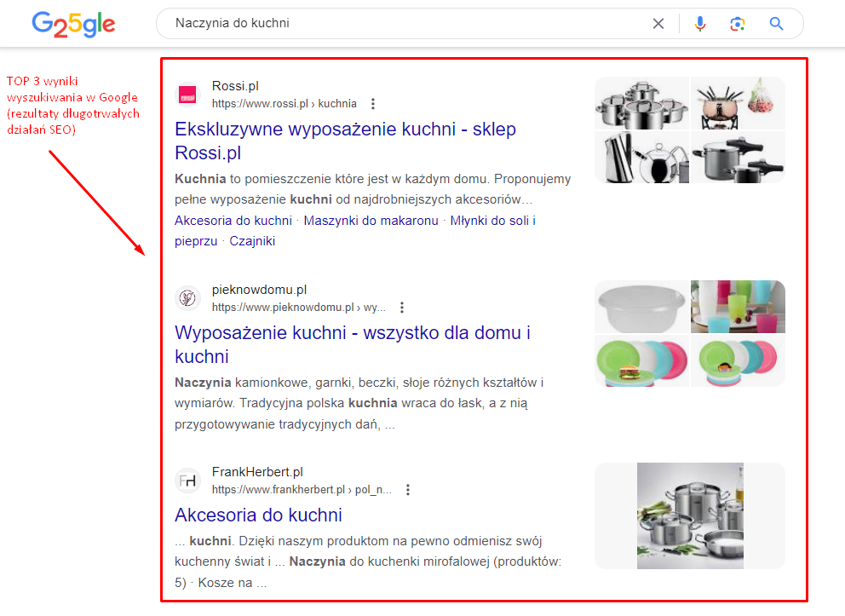This screenshot has width=845, height=616.
Task: Open Wyposażenie kuchni - wszystko dla domu title
Action: point(353,344)
